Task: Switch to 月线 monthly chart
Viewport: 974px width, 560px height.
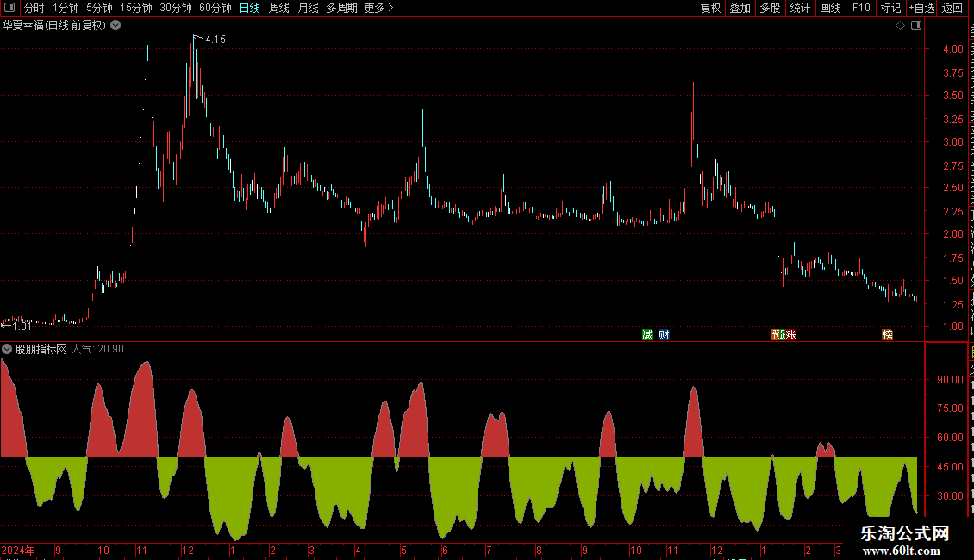Action: point(308,8)
